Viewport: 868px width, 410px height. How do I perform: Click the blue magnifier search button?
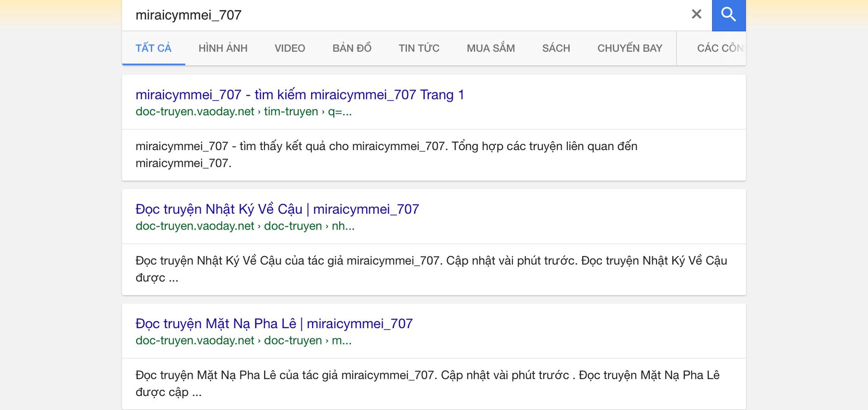pyautogui.click(x=728, y=15)
